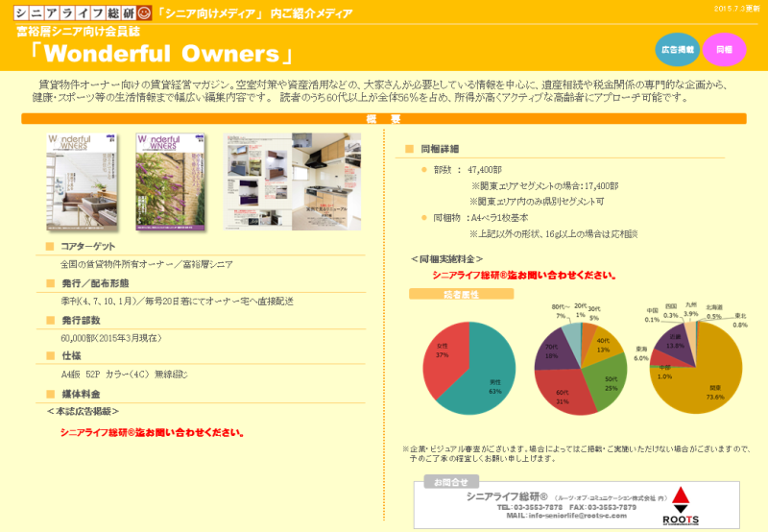Click the お問合せ gray tab
The image size is (768, 532).
[x=450, y=482]
